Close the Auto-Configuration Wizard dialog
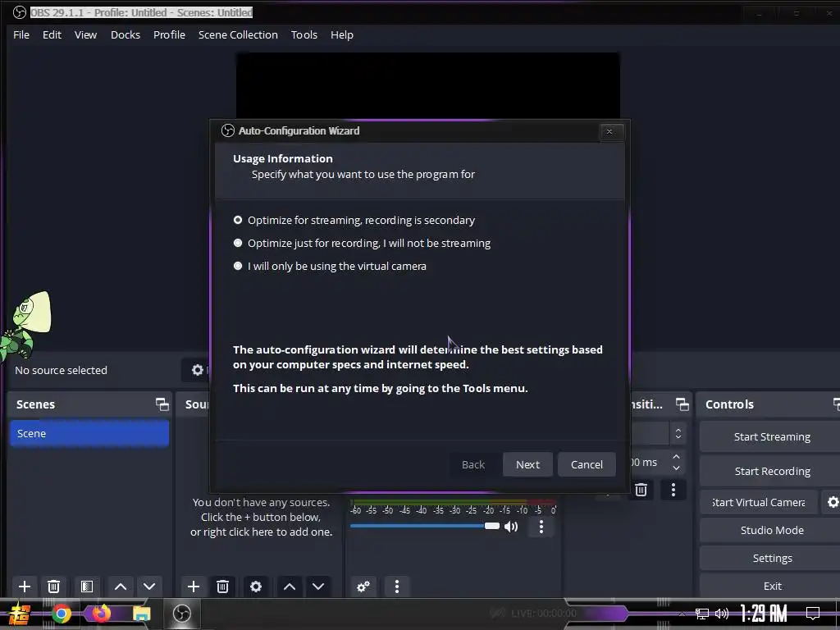 609,131
